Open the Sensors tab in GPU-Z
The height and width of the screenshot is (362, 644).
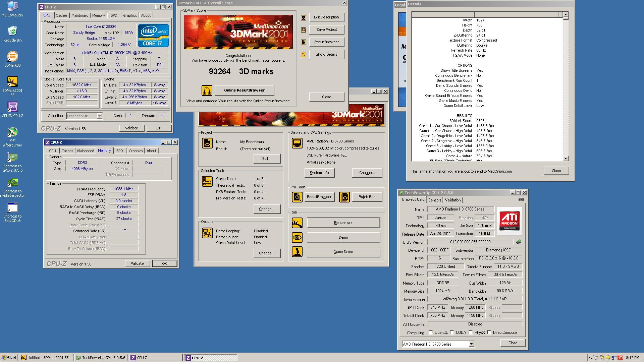[x=435, y=200]
